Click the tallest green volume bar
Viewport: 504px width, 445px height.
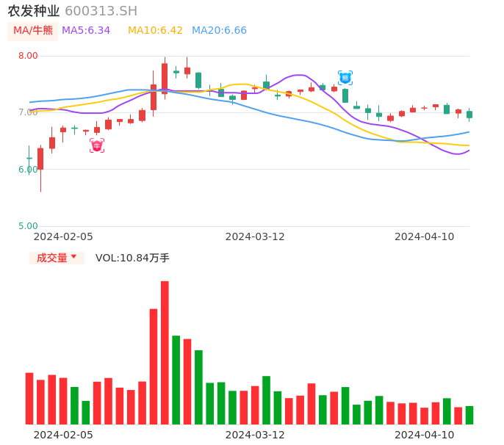pyautogui.click(x=176, y=380)
